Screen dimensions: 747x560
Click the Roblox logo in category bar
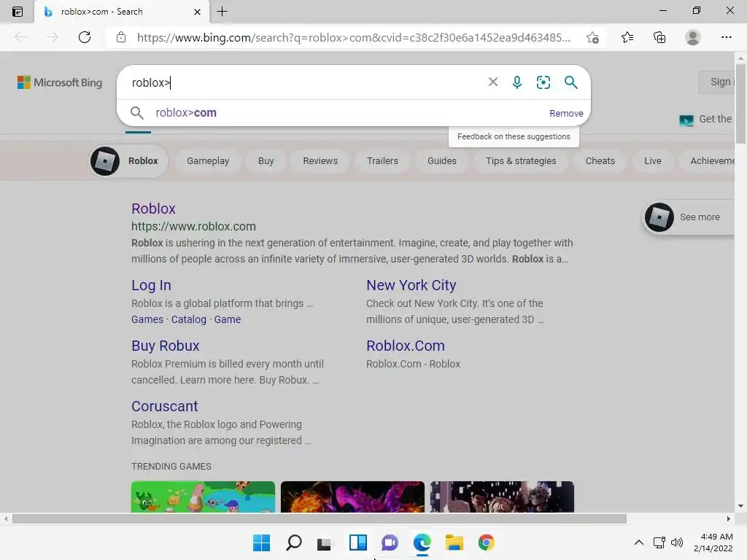click(x=105, y=161)
